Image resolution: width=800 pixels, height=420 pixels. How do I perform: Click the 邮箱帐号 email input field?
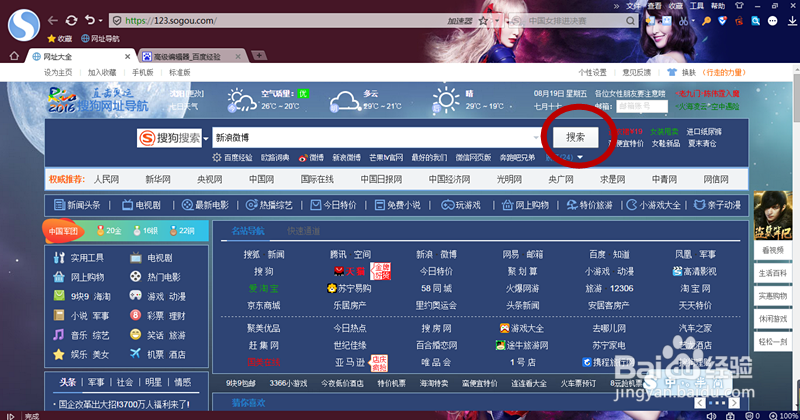(642, 106)
